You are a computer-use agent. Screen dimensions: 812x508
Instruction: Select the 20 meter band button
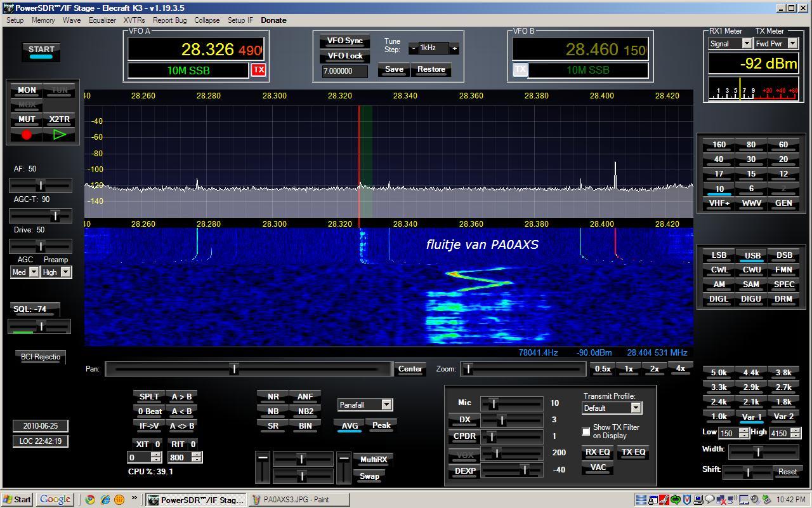783,159
